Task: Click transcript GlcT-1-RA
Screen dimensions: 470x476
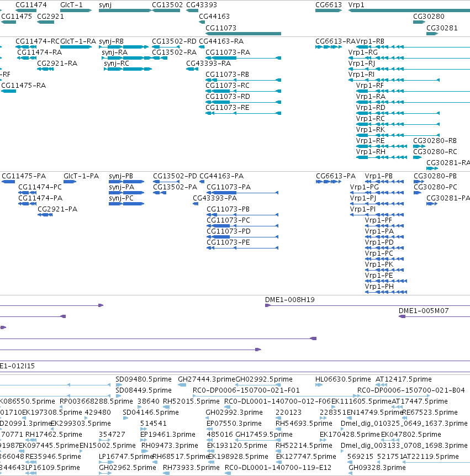Action: point(78,41)
